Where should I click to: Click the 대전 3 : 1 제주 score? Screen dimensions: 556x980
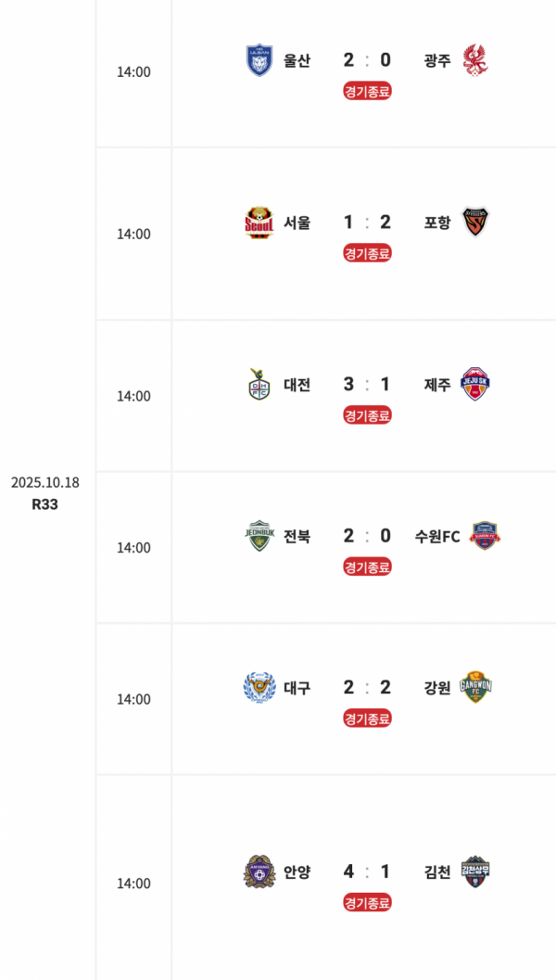pyautogui.click(x=367, y=384)
